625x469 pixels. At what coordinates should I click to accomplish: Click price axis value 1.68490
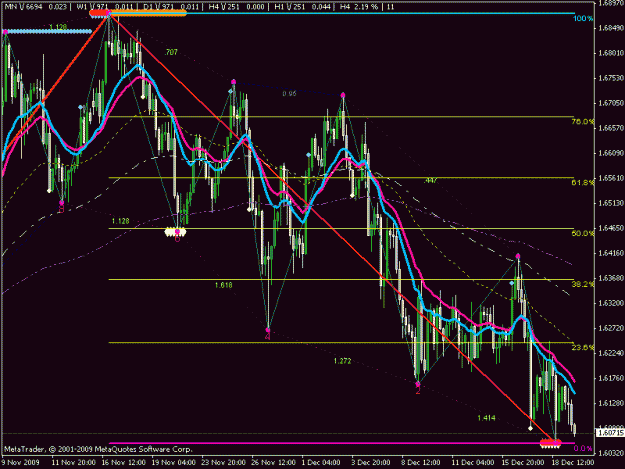(611, 28)
